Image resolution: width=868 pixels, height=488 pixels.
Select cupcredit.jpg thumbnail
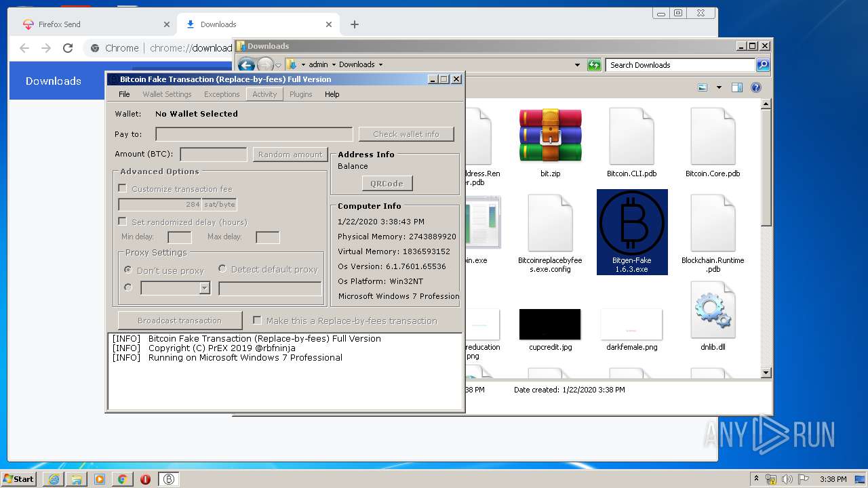pyautogui.click(x=550, y=324)
